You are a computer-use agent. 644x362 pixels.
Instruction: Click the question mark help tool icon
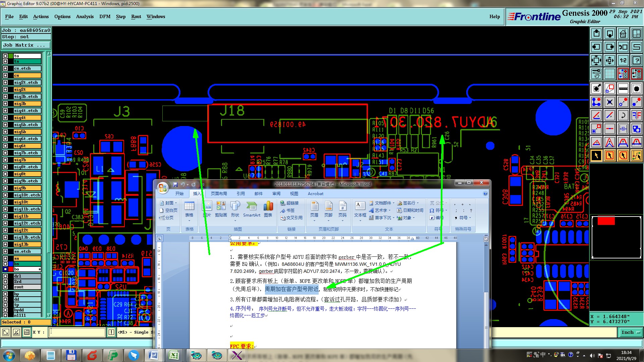[x=636, y=60]
